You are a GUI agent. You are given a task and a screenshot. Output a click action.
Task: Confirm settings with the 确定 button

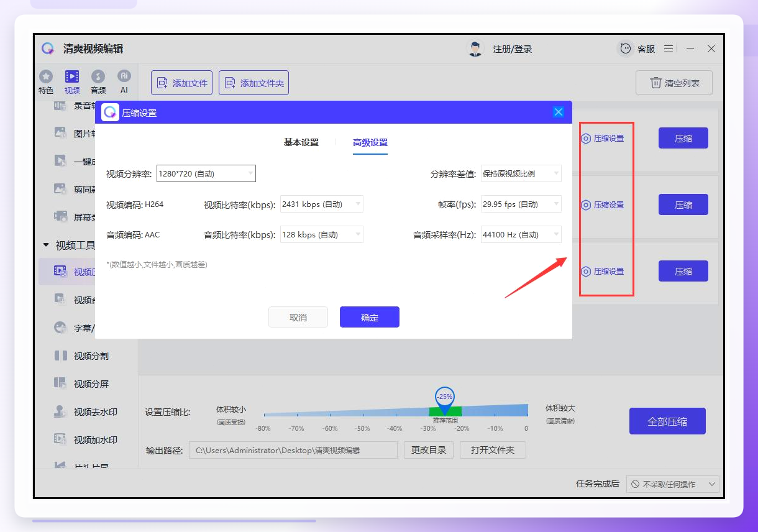(370, 317)
